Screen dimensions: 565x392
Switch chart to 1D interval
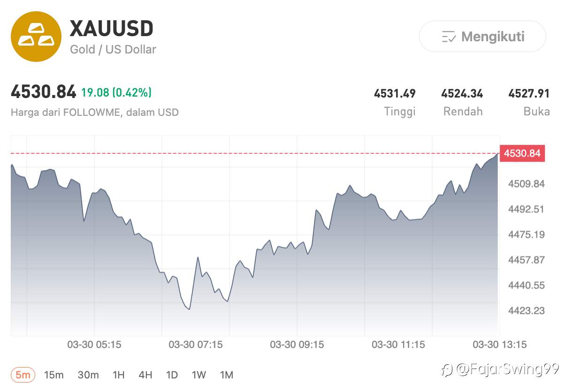pos(172,375)
